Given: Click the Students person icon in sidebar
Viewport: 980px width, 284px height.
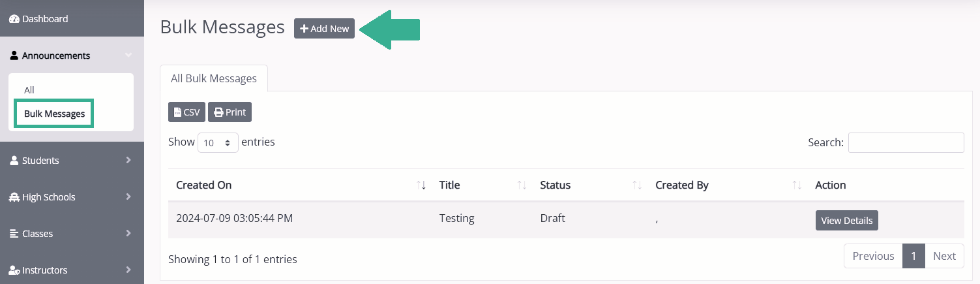Looking at the screenshot, I should [x=14, y=160].
